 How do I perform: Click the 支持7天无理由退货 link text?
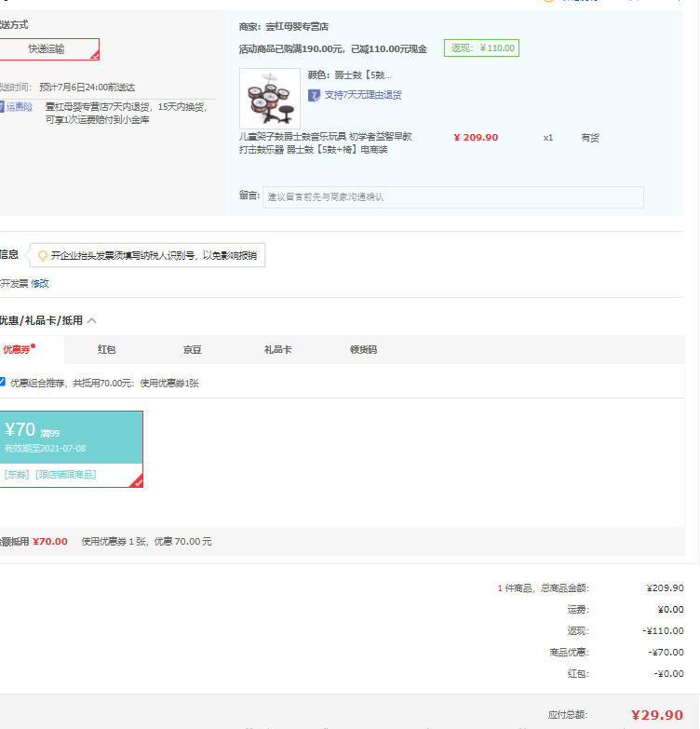[x=362, y=95]
